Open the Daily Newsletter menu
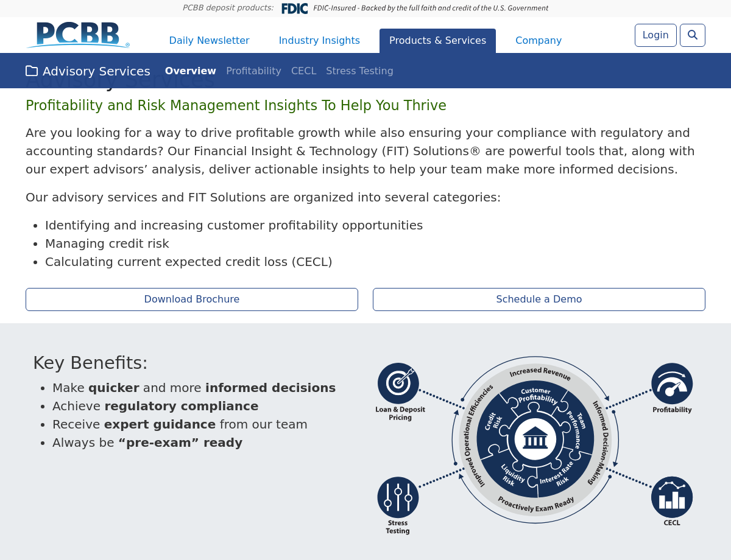The width and height of the screenshot is (731, 560). click(209, 41)
